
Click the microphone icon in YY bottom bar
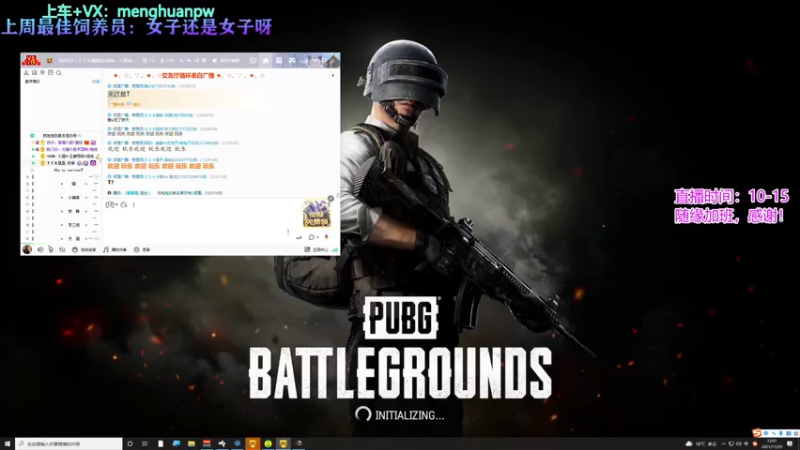coord(51,249)
